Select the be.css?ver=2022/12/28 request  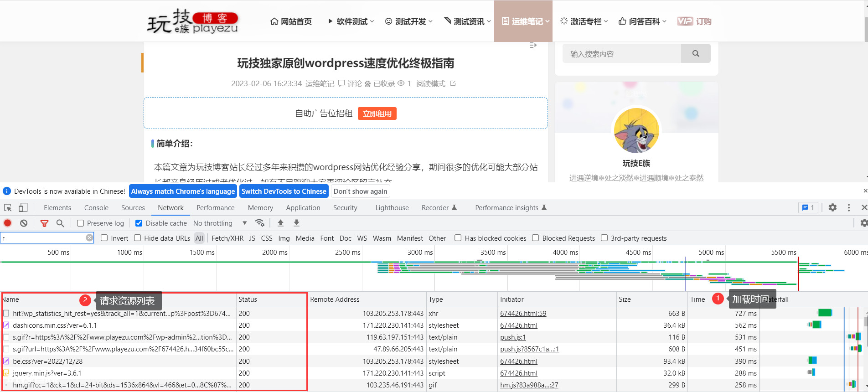pyautogui.click(x=48, y=361)
